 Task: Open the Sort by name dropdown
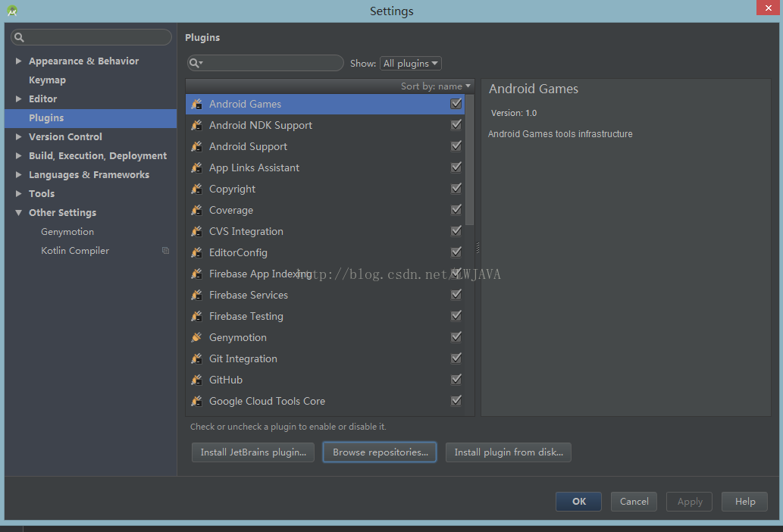click(435, 86)
